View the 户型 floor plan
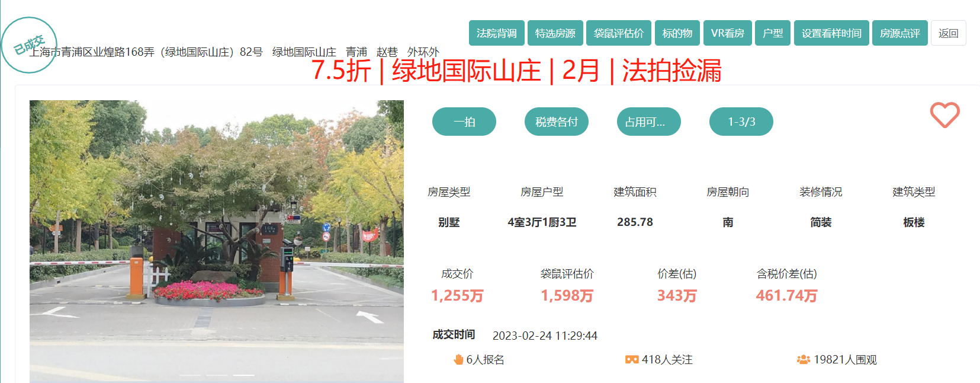Screen dimensions: 980x383 point(772,33)
